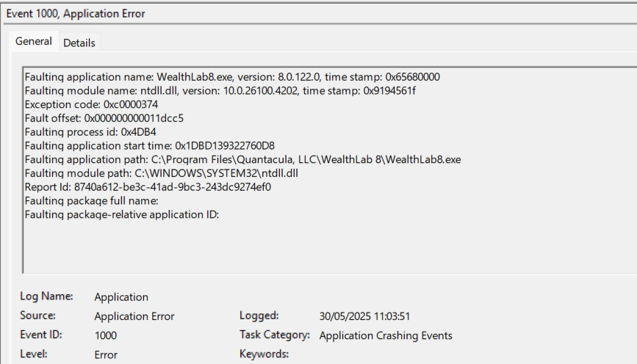Switch to the Details tab

(x=79, y=43)
